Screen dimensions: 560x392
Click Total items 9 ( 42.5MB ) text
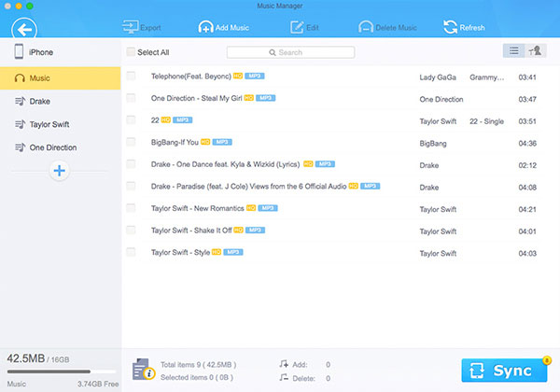point(198,365)
